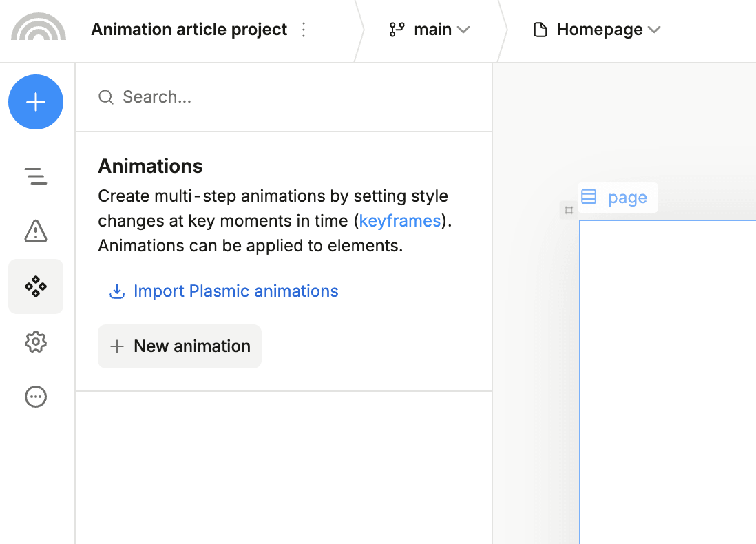View project warnings via the triangle icon
Image resolution: width=756 pixels, height=544 pixels.
click(35, 231)
